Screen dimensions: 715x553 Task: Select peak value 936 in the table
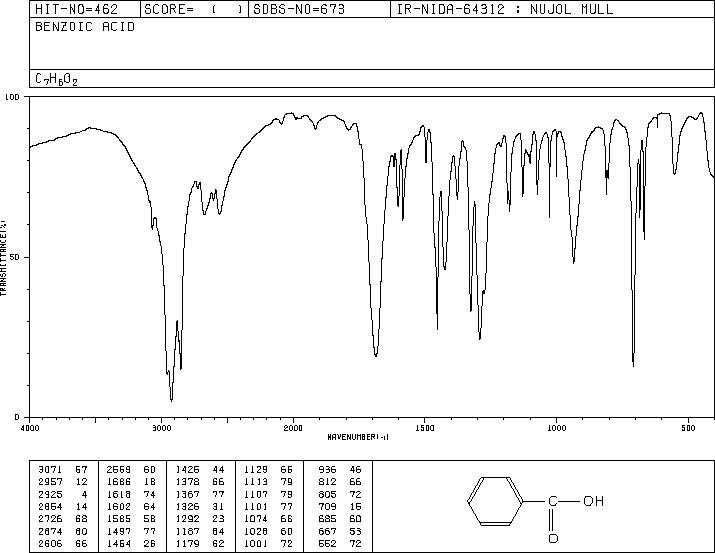[x=327, y=470]
